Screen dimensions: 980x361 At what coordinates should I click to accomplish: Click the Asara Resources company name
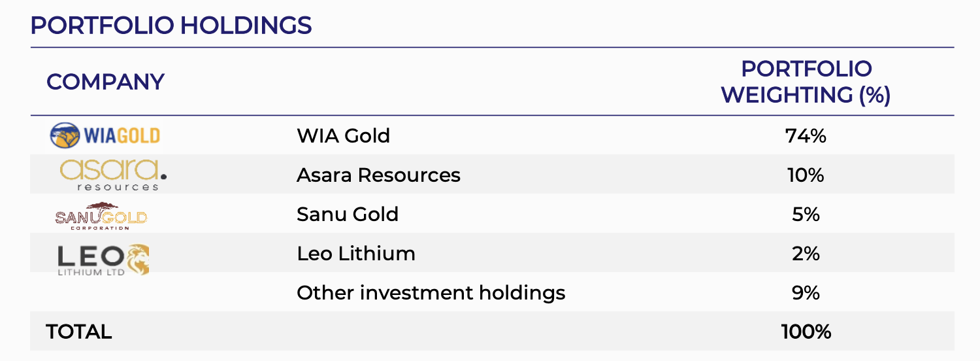378,175
